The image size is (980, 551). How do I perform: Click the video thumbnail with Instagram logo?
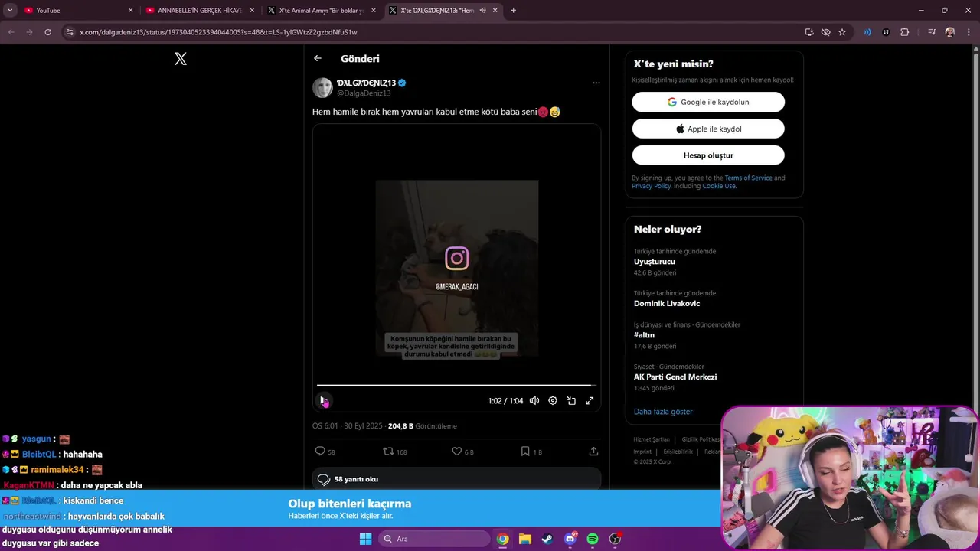click(x=457, y=268)
